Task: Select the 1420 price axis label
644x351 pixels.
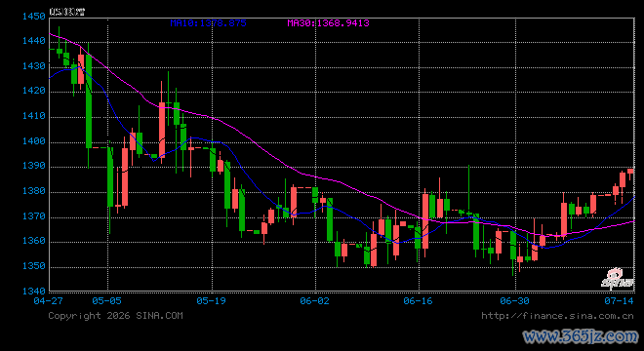Action: tap(34, 91)
